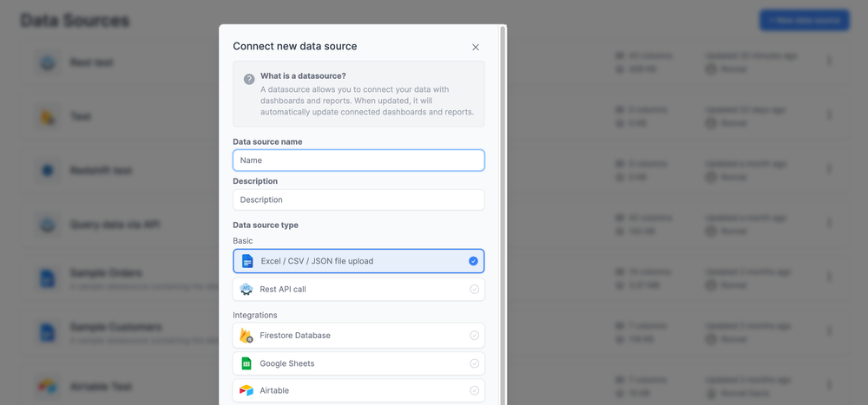This screenshot has height=405, width=868.
Task: Open three-dot menu for Airtable Test row
Action: tap(829, 385)
